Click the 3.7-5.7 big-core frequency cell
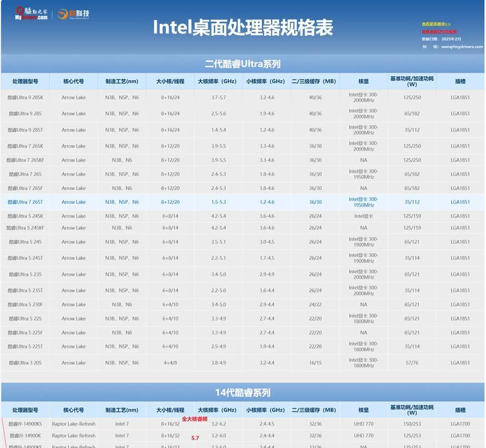486x448 pixels. click(x=219, y=98)
